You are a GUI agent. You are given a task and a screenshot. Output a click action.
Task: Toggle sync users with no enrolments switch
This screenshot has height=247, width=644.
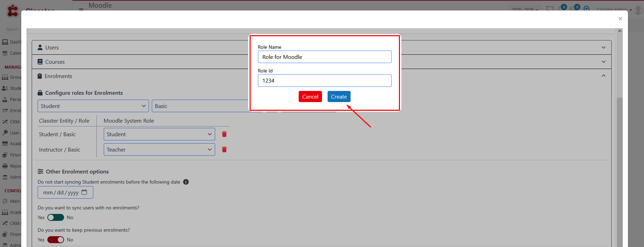point(56,217)
